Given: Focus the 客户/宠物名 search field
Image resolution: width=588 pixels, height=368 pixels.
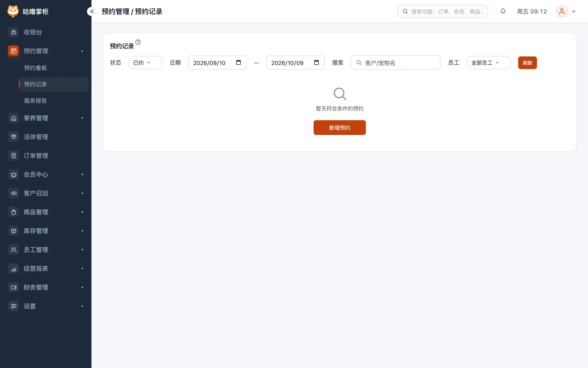Looking at the screenshot, I should point(395,63).
